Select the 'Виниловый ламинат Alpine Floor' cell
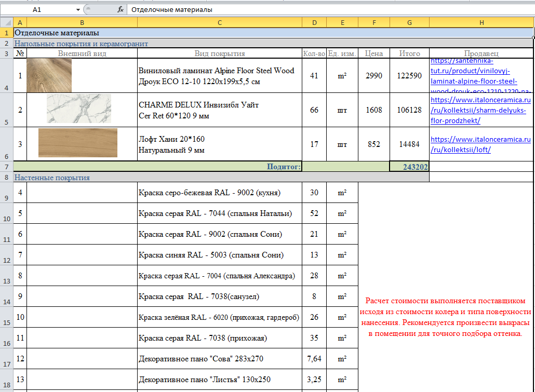Viewport: 535px width, 392px height. (x=220, y=76)
